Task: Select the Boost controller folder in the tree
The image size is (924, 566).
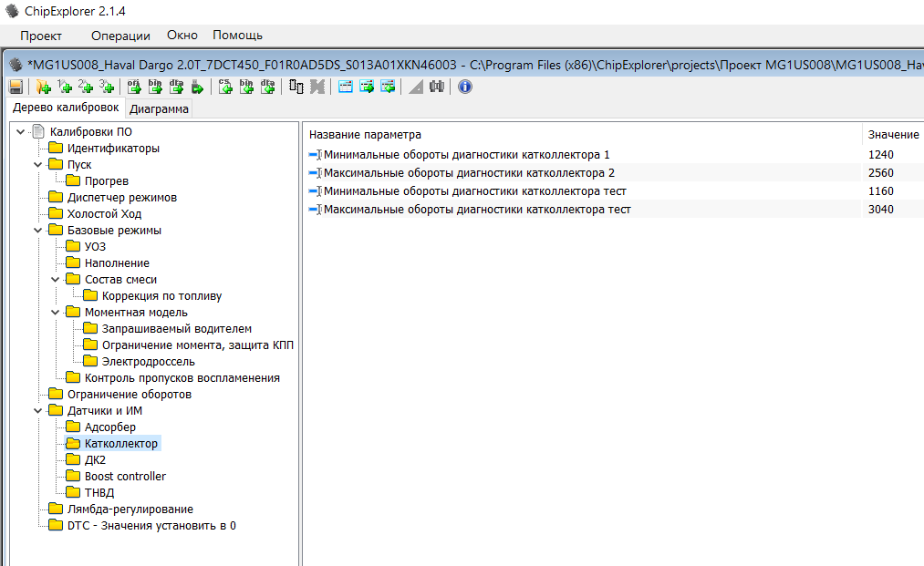Action: point(125,477)
